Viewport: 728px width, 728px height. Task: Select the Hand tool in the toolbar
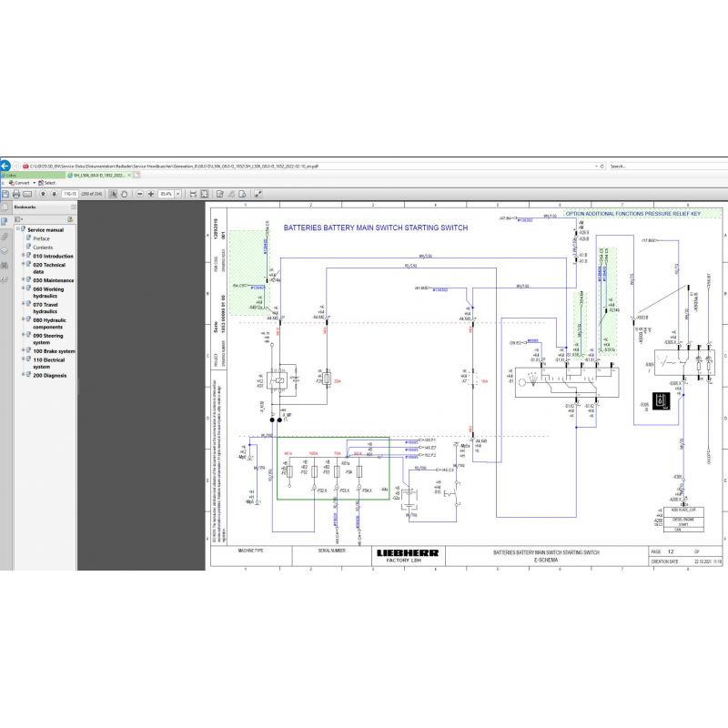[x=125, y=194]
